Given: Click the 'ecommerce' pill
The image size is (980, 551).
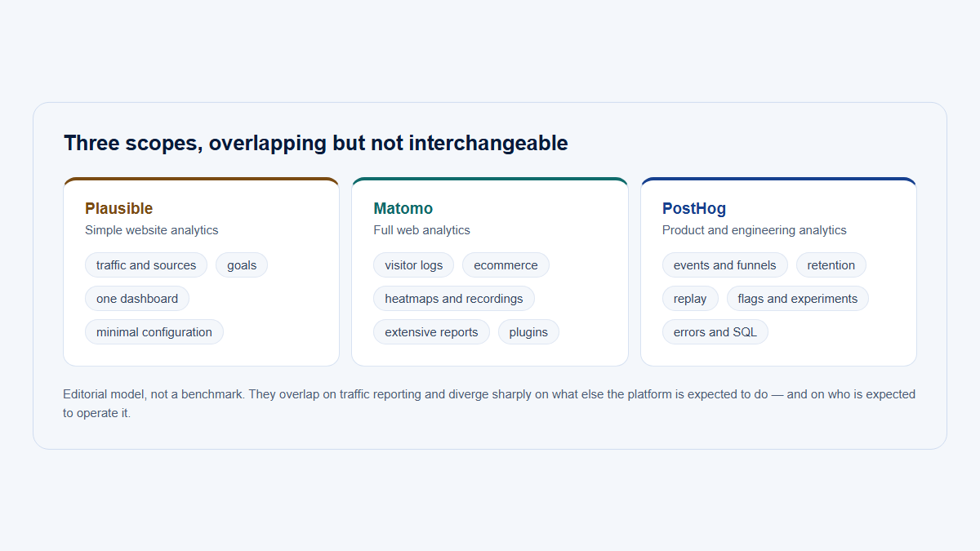Looking at the screenshot, I should [x=506, y=265].
